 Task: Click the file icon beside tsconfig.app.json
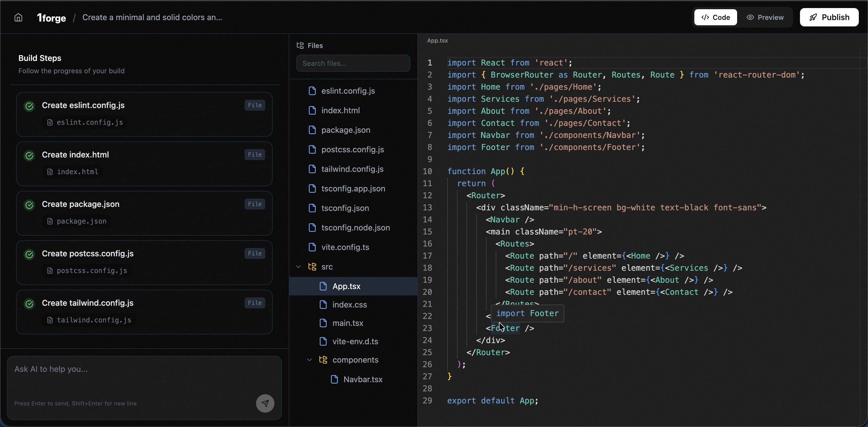[312, 189]
